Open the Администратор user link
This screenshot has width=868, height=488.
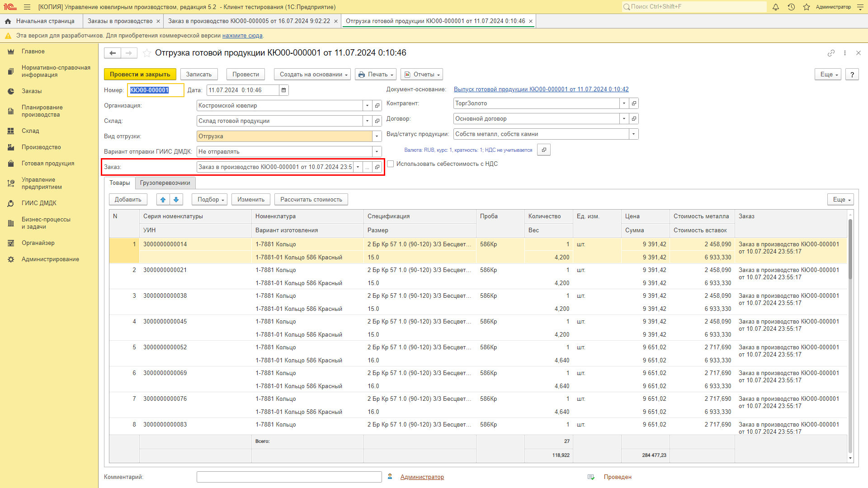tap(422, 477)
